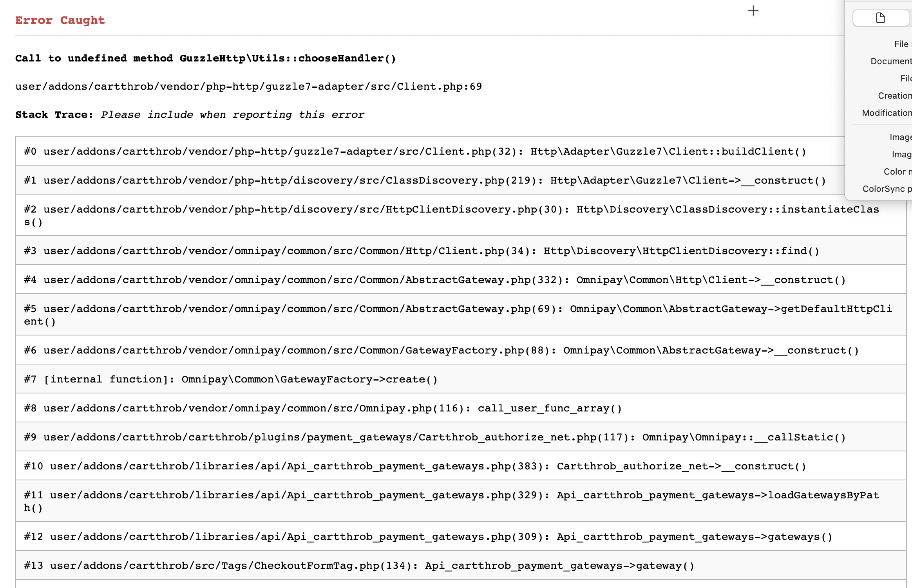
Task: Click the crosshair plus mark near top
Action: click(753, 11)
